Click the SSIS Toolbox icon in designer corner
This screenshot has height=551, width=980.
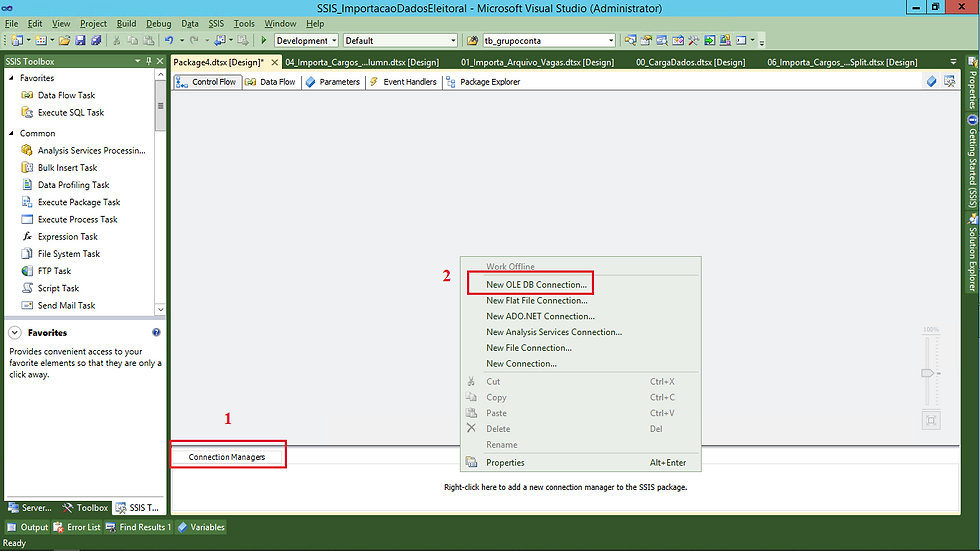click(950, 81)
